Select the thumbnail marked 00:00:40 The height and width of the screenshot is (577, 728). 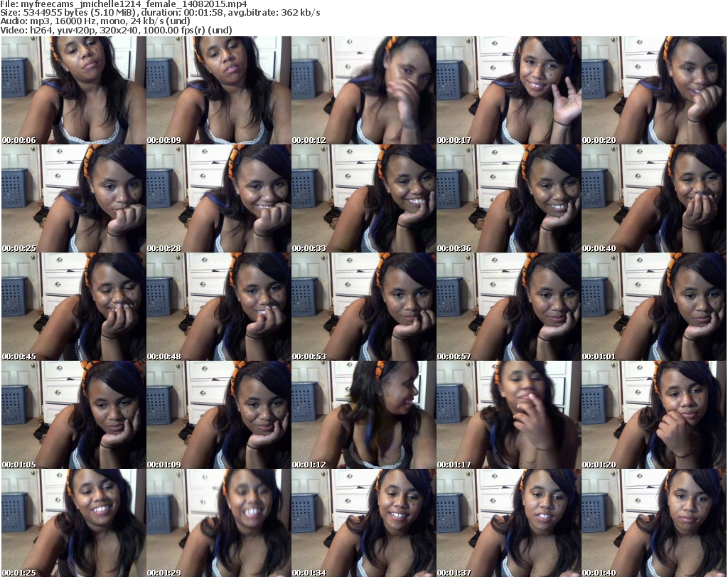coord(654,198)
